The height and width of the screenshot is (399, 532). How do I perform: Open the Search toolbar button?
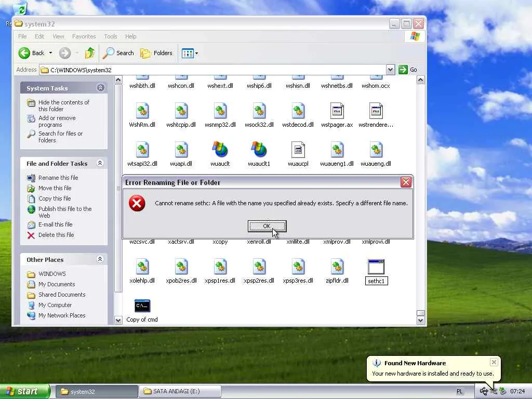[x=118, y=53]
